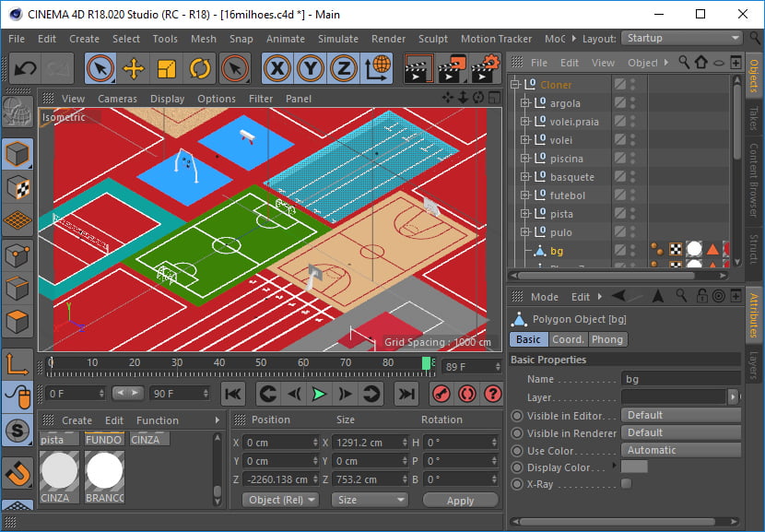The height and width of the screenshot is (532, 765).
Task: Click the Display Color swatch
Action: (x=634, y=467)
